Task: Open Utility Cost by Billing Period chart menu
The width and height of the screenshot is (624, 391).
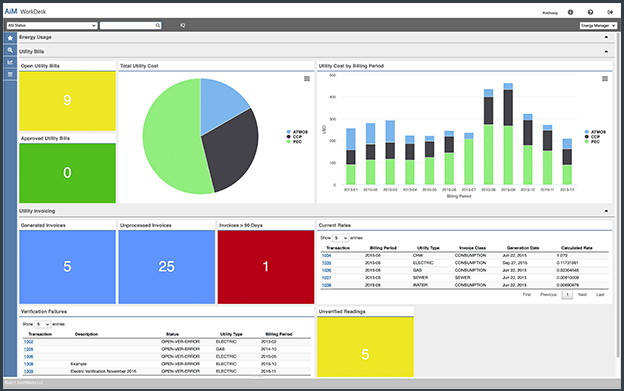Action: pyautogui.click(x=605, y=79)
